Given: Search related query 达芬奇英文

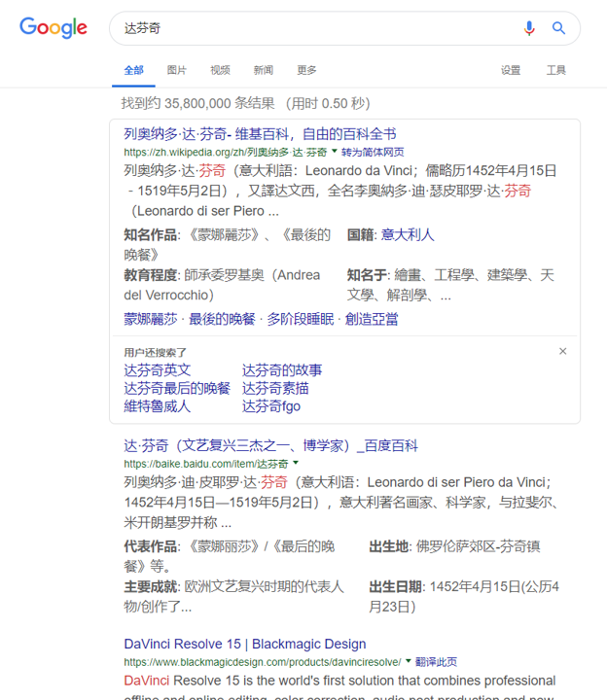Looking at the screenshot, I should tap(158, 370).
